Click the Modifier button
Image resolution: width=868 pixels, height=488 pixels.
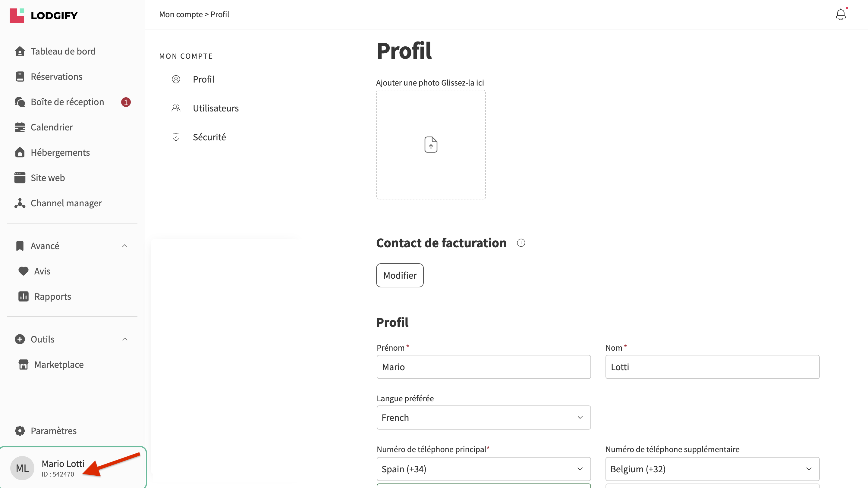[400, 275]
